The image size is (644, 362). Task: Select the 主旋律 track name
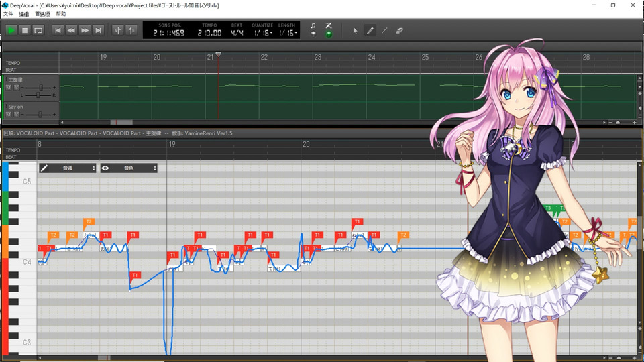15,80
